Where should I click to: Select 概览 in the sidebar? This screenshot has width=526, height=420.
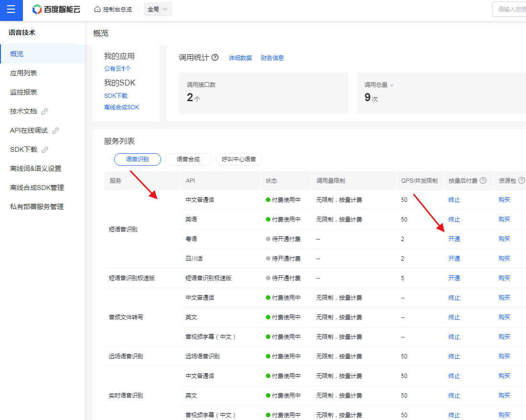[x=43, y=54]
